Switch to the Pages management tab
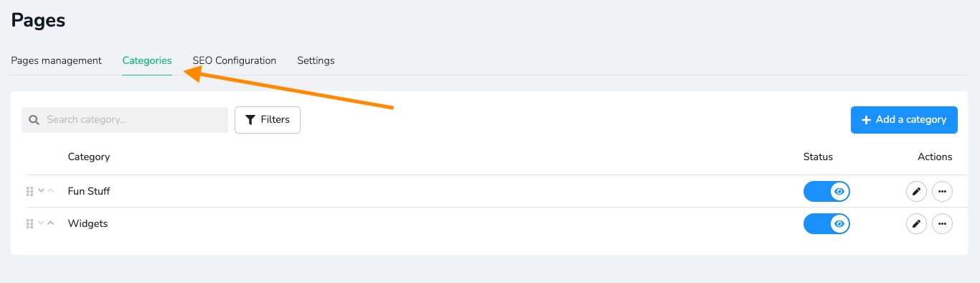This screenshot has height=283, width=980. [57, 60]
